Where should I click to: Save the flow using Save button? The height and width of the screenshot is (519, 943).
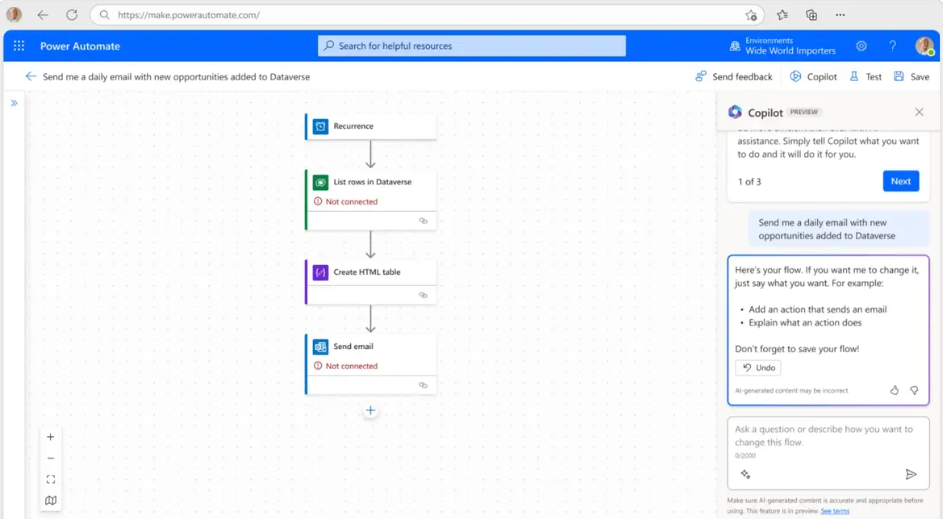click(912, 76)
